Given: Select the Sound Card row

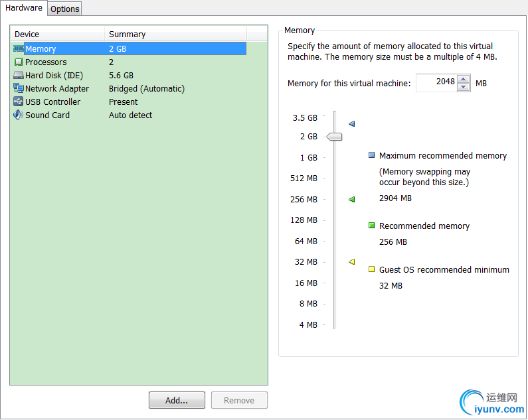Looking at the screenshot, I should click(x=130, y=115).
